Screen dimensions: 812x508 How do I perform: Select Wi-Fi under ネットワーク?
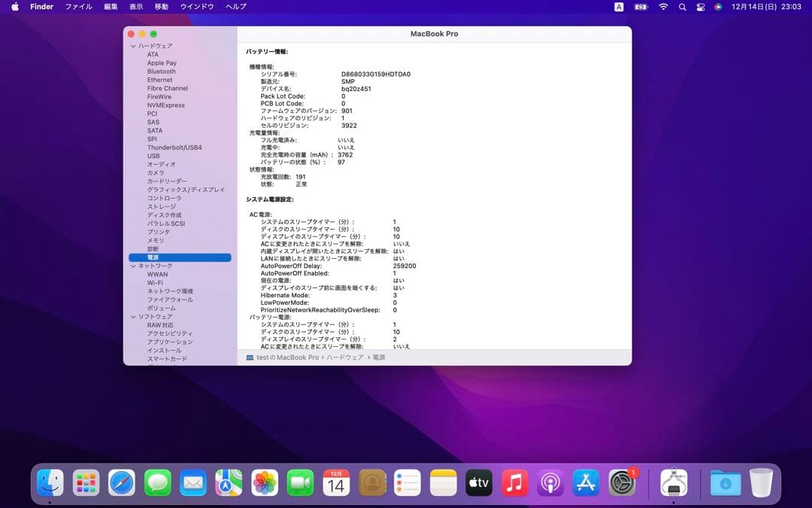point(156,282)
